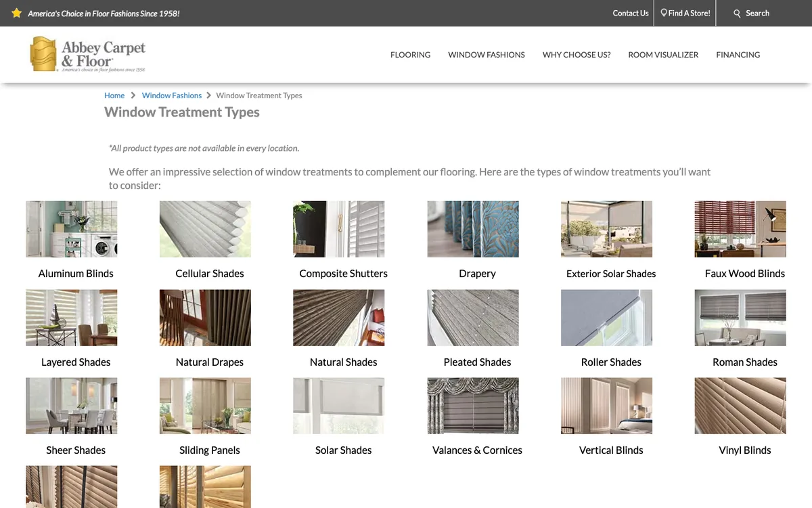Click the America's Choice in Floor Fashions tagline

tap(104, 13)
